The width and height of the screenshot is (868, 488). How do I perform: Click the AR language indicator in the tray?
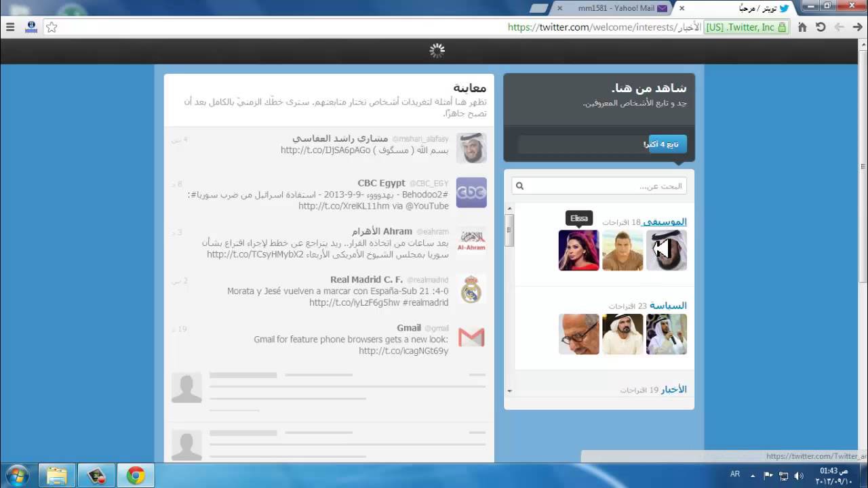(735, 474)
